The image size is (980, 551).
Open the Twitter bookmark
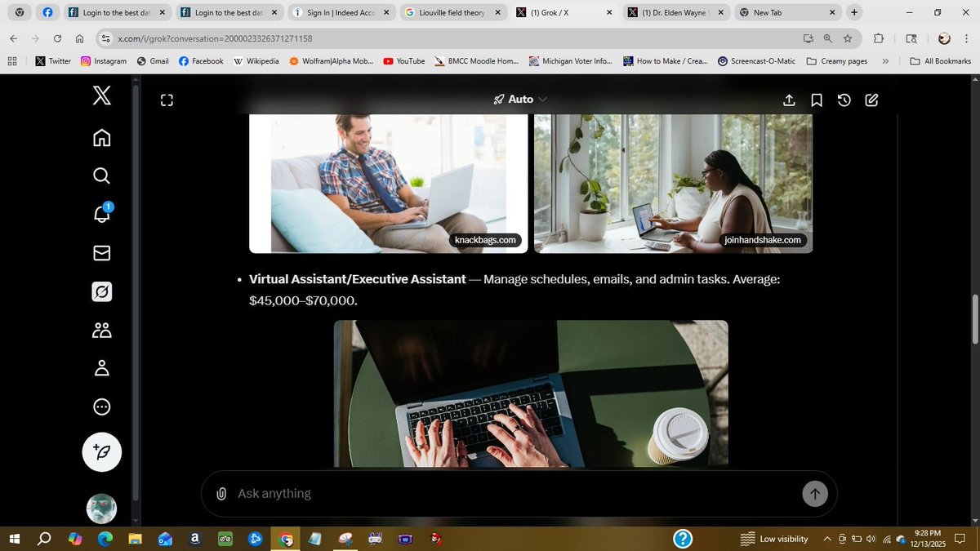53,61
